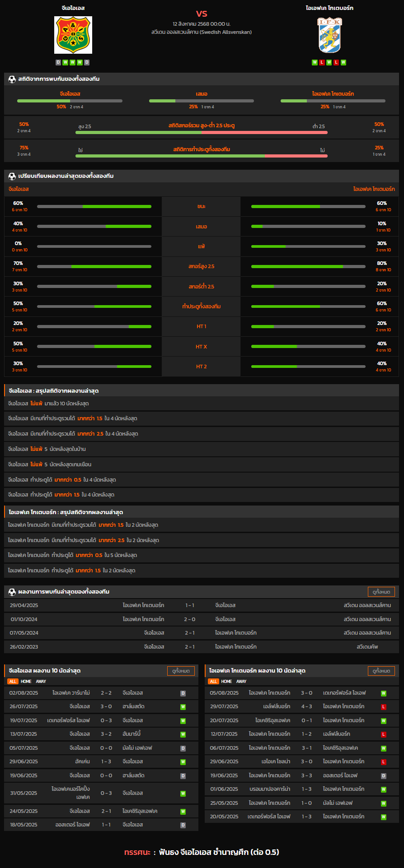This screenshot has height=868, width=404.
Task: Click the 01/10/2024 head-to-head 2-0 score
Action: pos(190,619)
